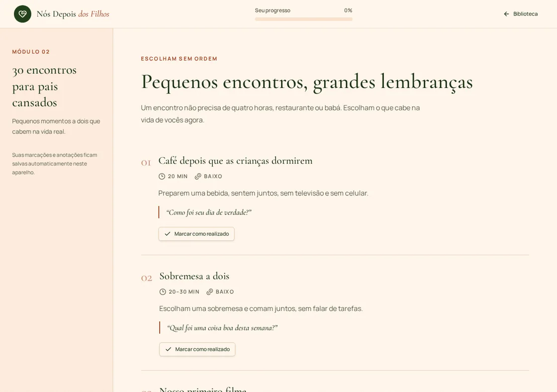The image size is (557, 392).
Task: Click the effort icon for Sobremesa a dois
Action: pos(209,292)
